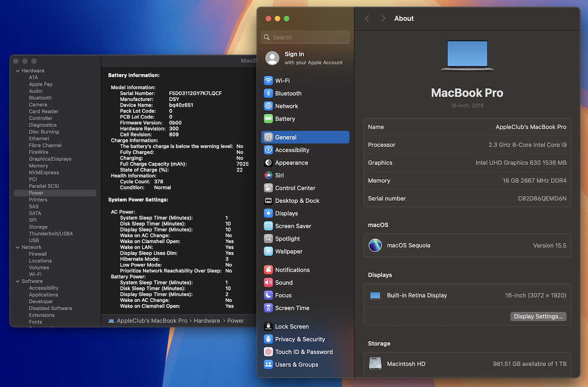Select the Appearance icon
The width and height of the screenshot is (588, 387).
tap(268, 163)
